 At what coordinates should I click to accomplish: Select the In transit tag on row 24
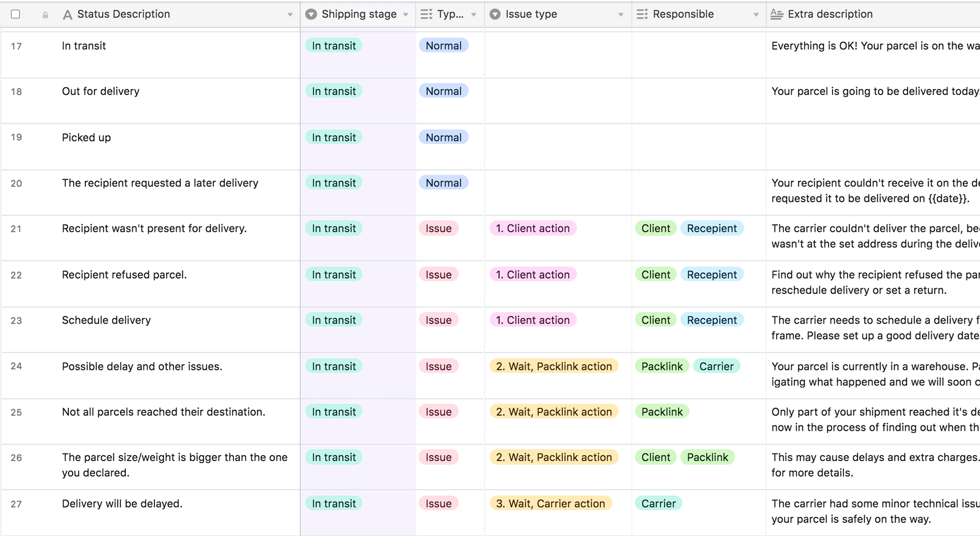[334, 366]
